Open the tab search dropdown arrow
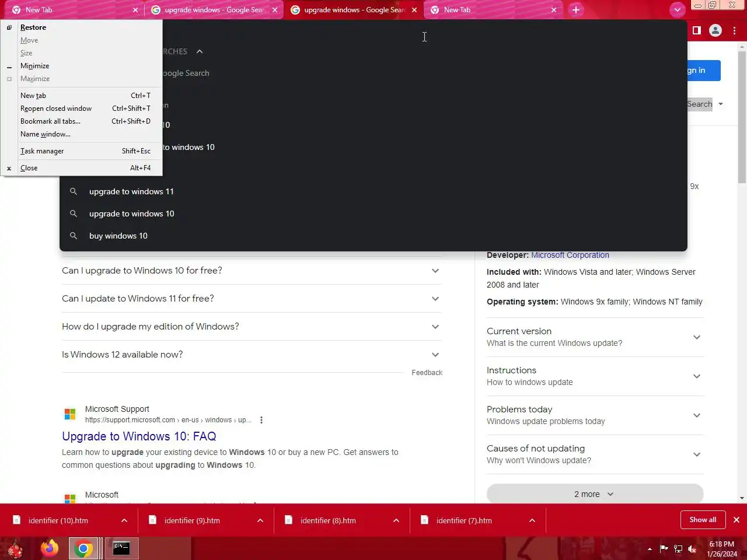The width and height of the screenshot is (747, 560). pyautogui.click(x=677, y=10)
